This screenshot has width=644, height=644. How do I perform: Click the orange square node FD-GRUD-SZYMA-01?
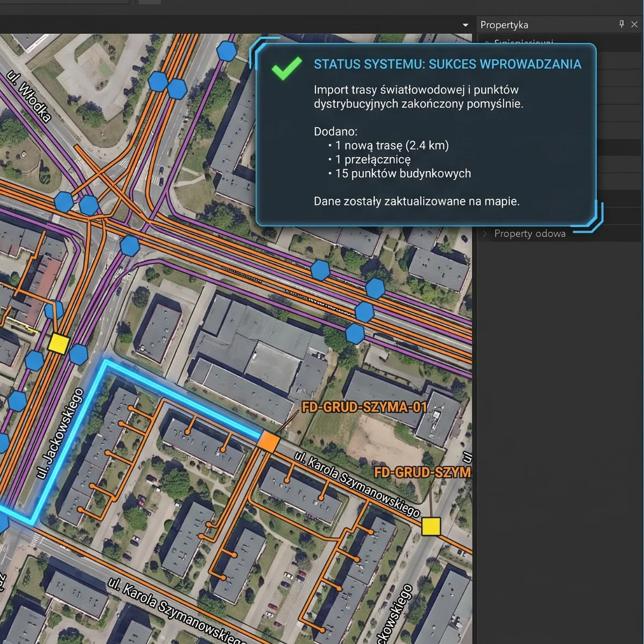coord(268,442)
